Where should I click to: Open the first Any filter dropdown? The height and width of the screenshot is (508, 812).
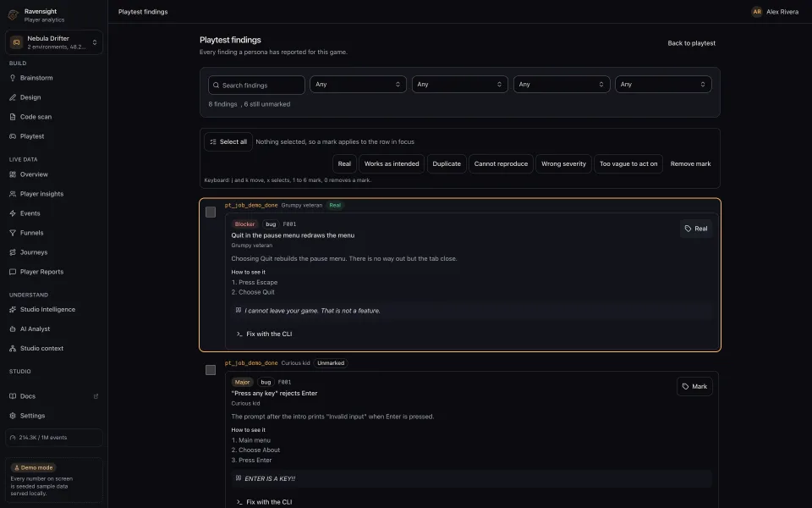click(x=358, y=85)
